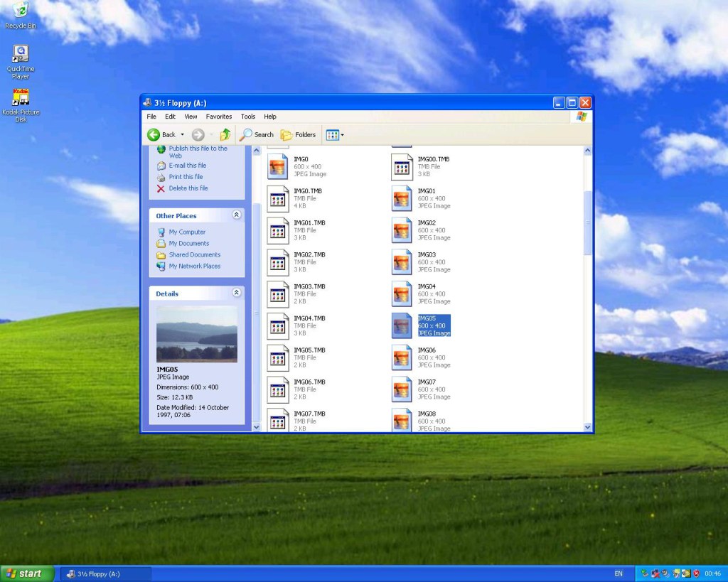Viewport: 728px width, 582px height.
Task: Open the Back history dropdown arrow
Action: [x=182, y=134]
